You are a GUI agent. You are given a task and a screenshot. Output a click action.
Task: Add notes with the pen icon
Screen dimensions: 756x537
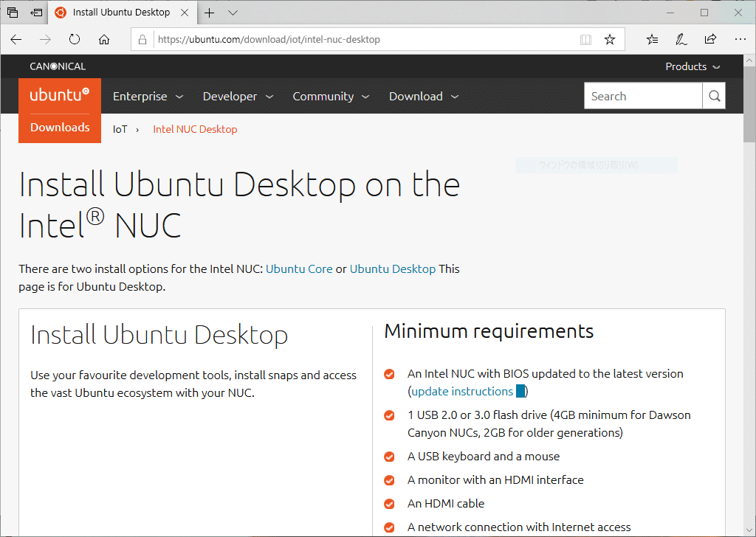(x=681, y=40)
